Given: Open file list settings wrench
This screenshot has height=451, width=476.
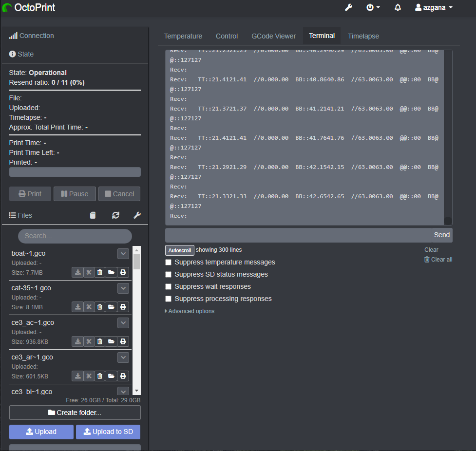Looking at the screenshot, I should (x=137, y=215).
